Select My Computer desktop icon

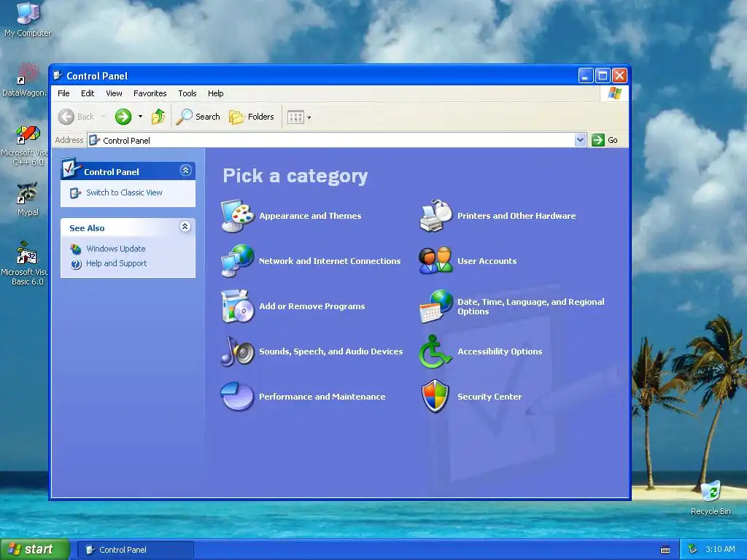click(28, 19)
